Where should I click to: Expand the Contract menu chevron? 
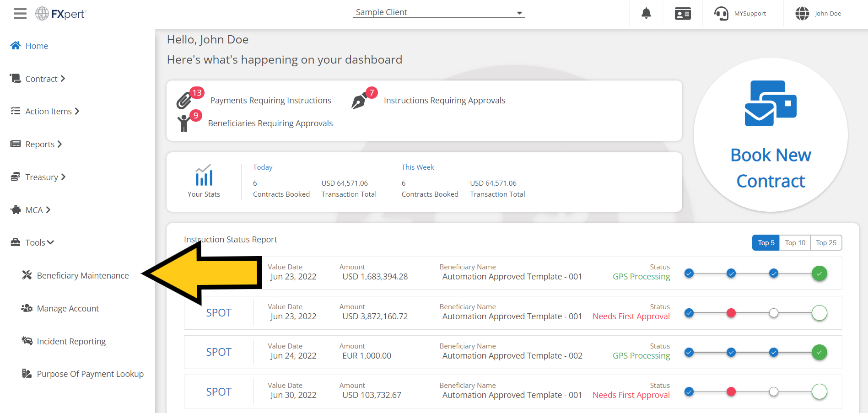tap(63, 78)
